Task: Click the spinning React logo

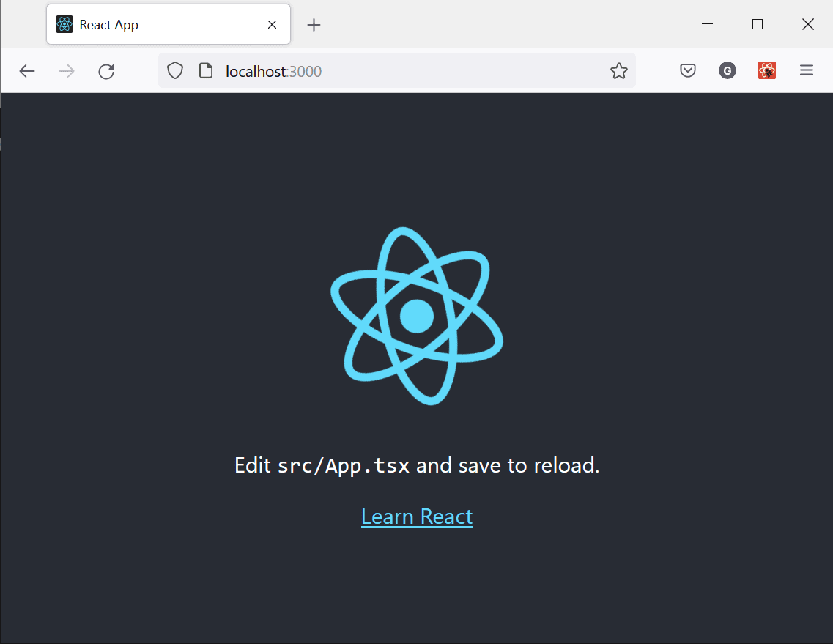Action: point(416,317)
